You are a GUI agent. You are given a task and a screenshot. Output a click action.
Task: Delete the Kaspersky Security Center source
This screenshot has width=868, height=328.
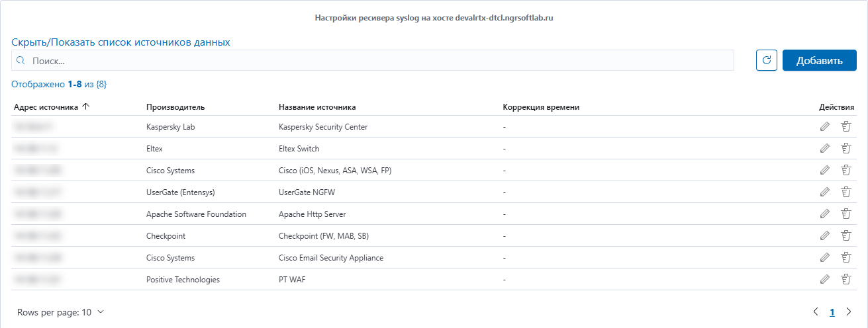coord(845,127)
